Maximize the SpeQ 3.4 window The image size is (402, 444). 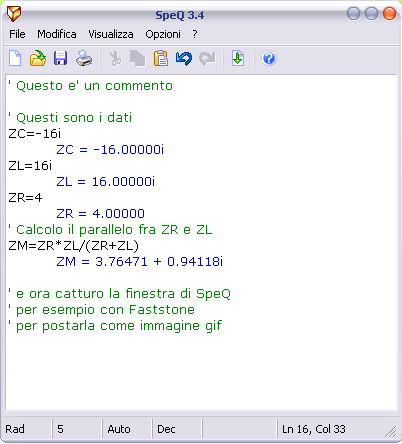[371, 14]
